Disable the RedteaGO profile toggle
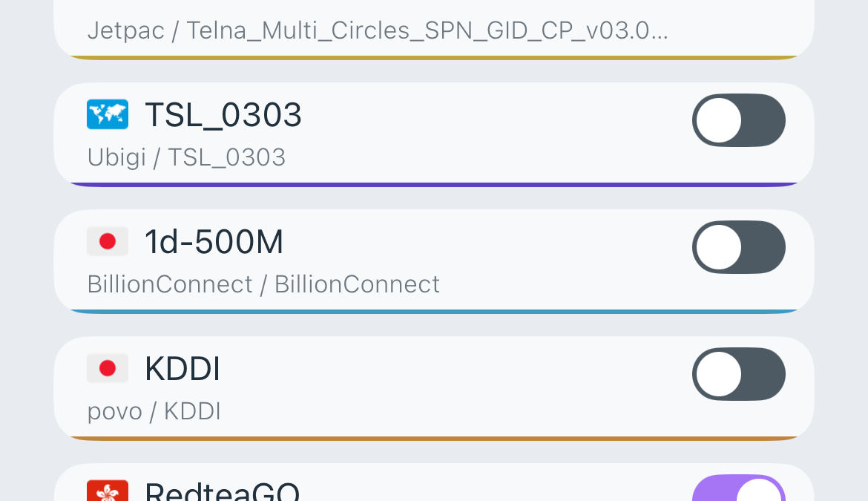This screenshot has height=501, width=868. pyautogui.click(x=739, y=490)
